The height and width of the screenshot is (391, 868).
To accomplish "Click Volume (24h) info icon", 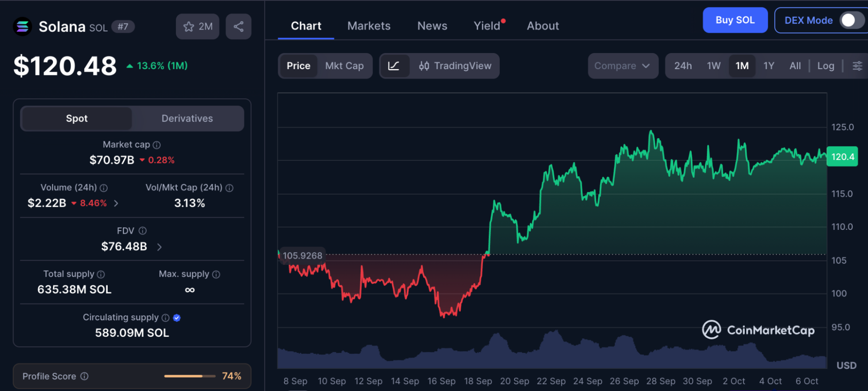I will 104,188.
